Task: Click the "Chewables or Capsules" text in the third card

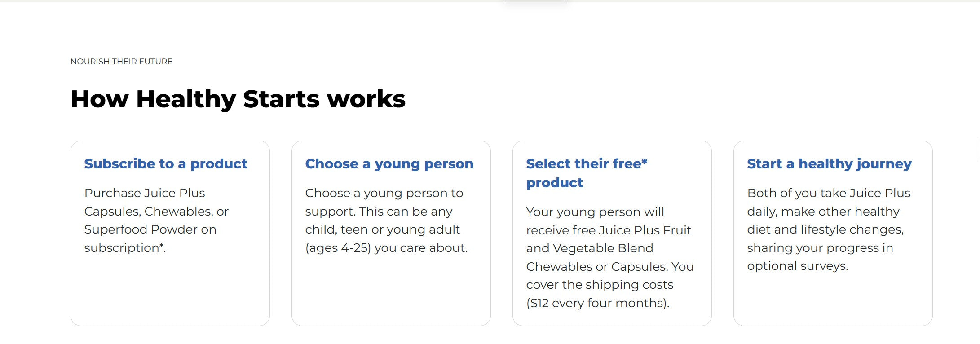Action: (x=596, y=267)
